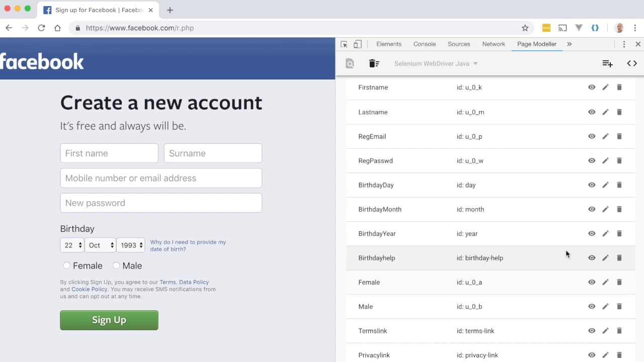644x362 pixels.
Task: Switch to the Elements tab
Action: (x=389, y=44)
